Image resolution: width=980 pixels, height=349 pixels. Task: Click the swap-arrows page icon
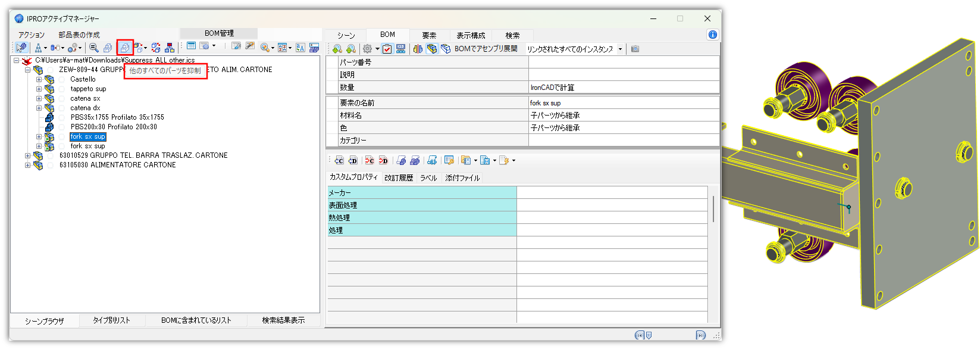click(x=432, y=160)
